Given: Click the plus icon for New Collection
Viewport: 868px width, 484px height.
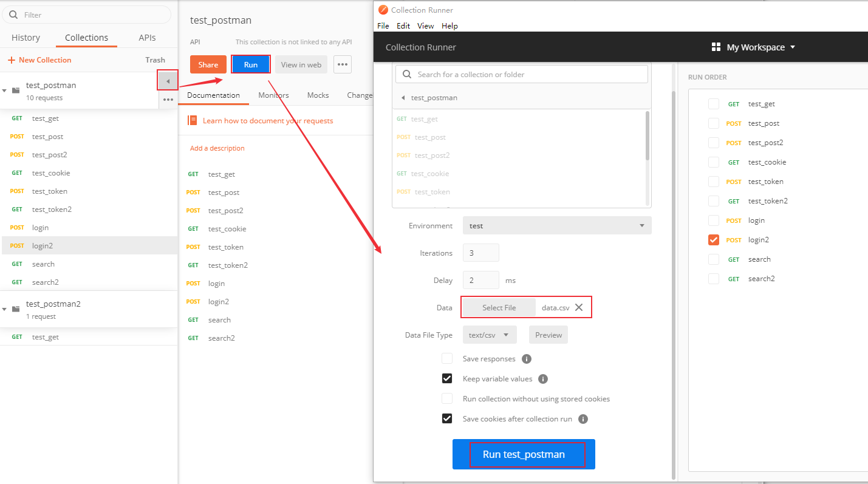Looking at the screenshot, I should point(11,60).
